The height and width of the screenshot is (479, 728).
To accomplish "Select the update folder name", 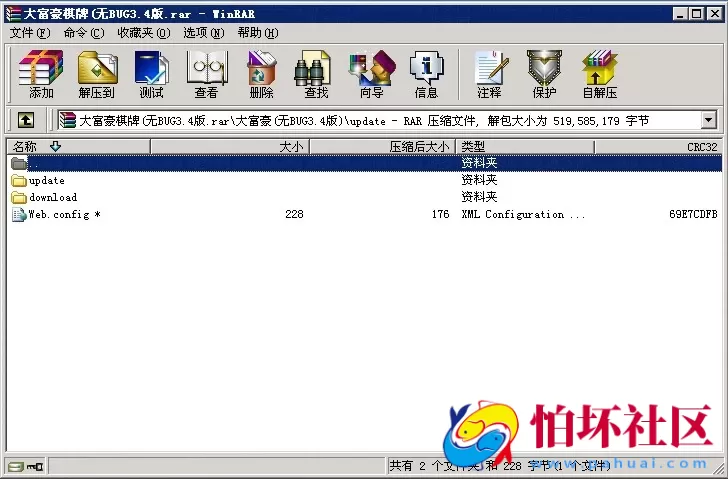I will click(x=46, y=181).
